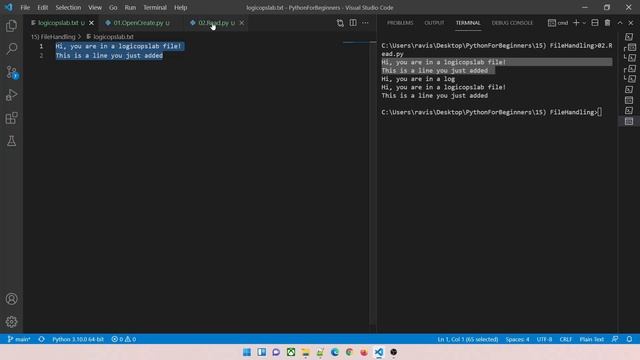Open the Go menu
Viewport: 640px width, 360px height.
(x=113, y=7)
